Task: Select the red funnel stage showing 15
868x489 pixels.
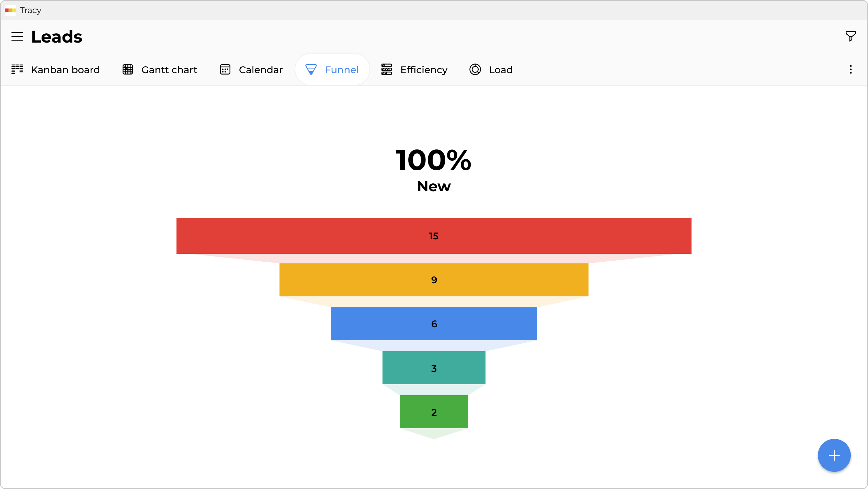Action: click(434, 236)
